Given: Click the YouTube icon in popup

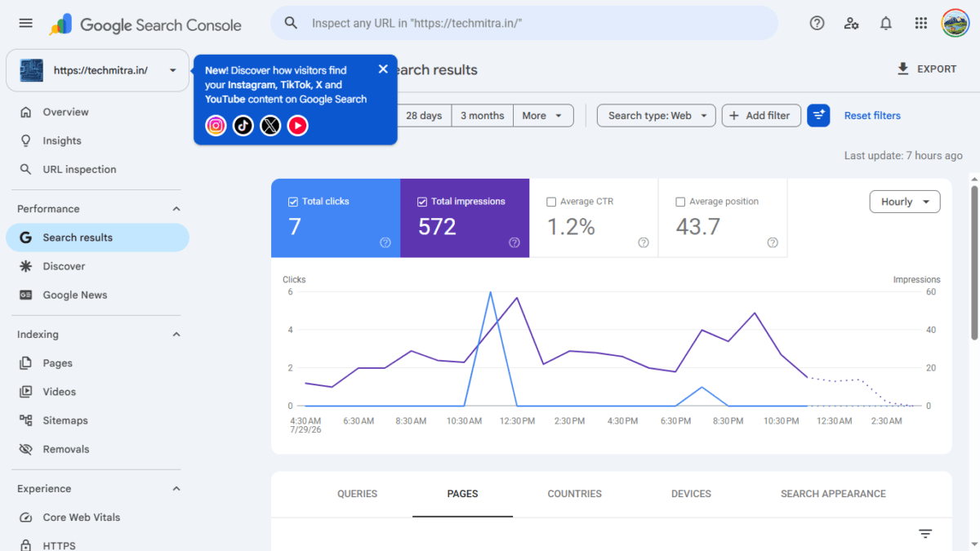Looking at the screenshot, I should coord(298,125).
